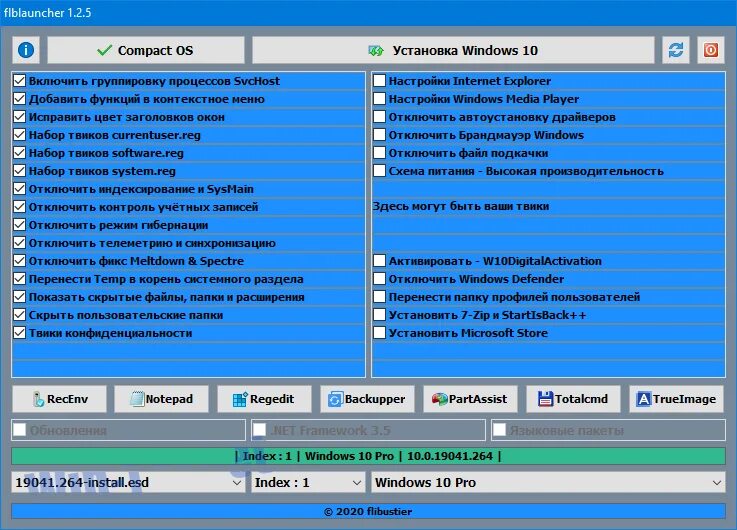Check Активировать - W10DigitalActivation

click(379, 261)
